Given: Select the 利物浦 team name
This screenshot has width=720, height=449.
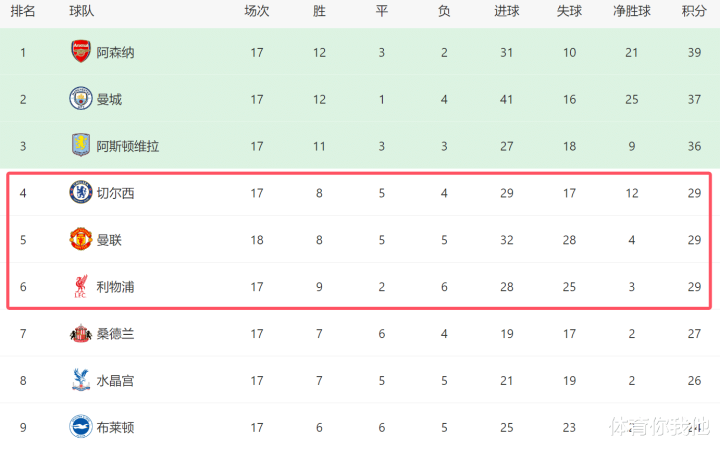Looking at the screenshot, I should click(115, 287).
